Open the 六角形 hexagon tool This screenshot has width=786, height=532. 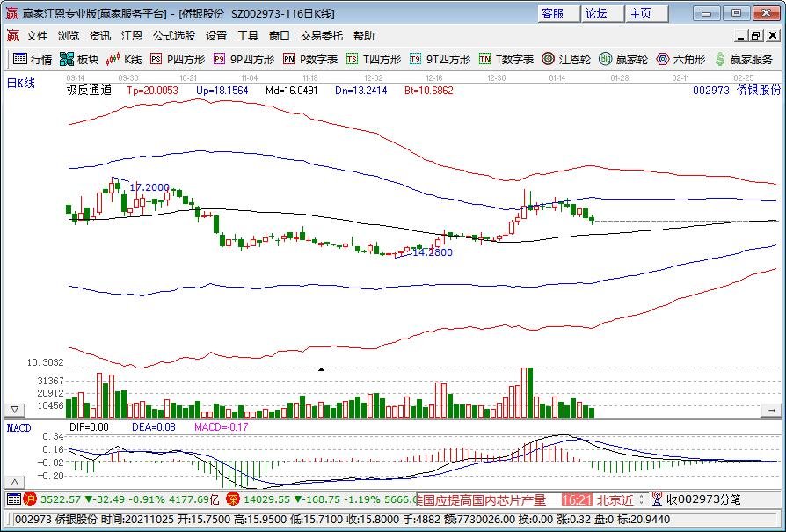point(680,59)
